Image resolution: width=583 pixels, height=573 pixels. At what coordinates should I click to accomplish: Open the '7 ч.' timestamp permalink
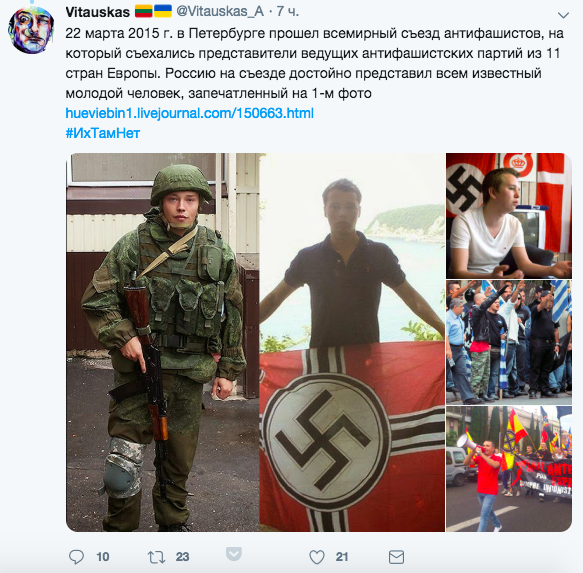tap(288, 12)
